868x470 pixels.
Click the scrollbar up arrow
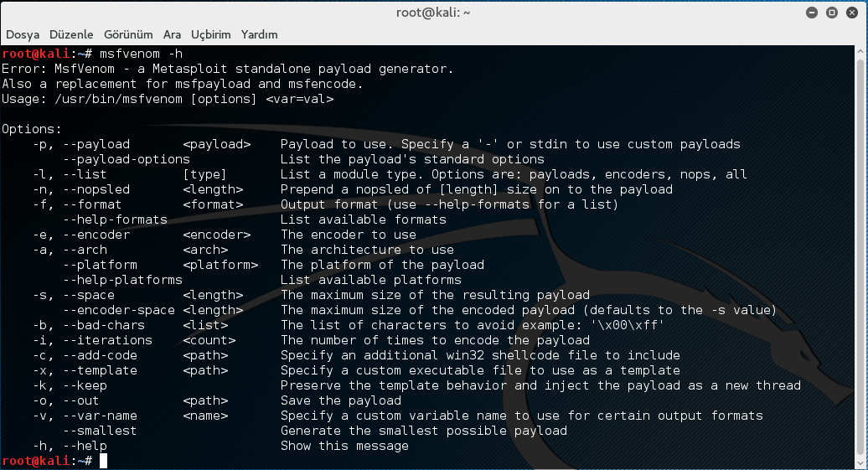click(862, 51)
